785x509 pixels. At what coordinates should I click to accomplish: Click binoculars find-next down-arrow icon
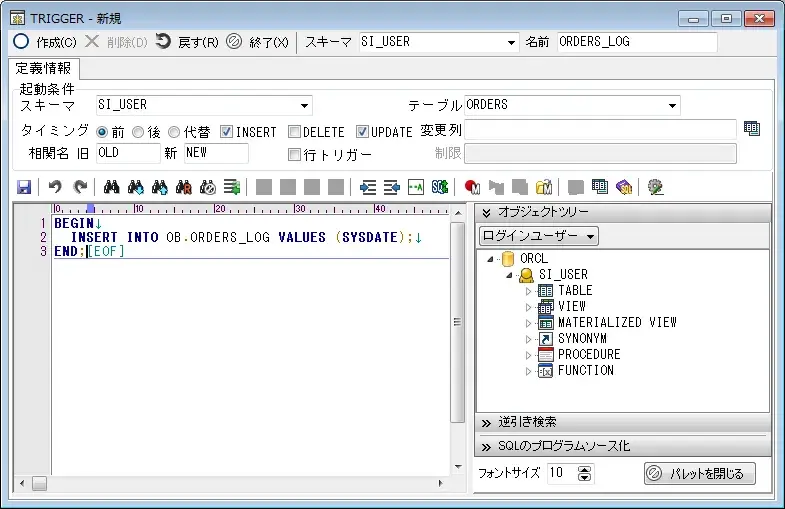(136, 187)
